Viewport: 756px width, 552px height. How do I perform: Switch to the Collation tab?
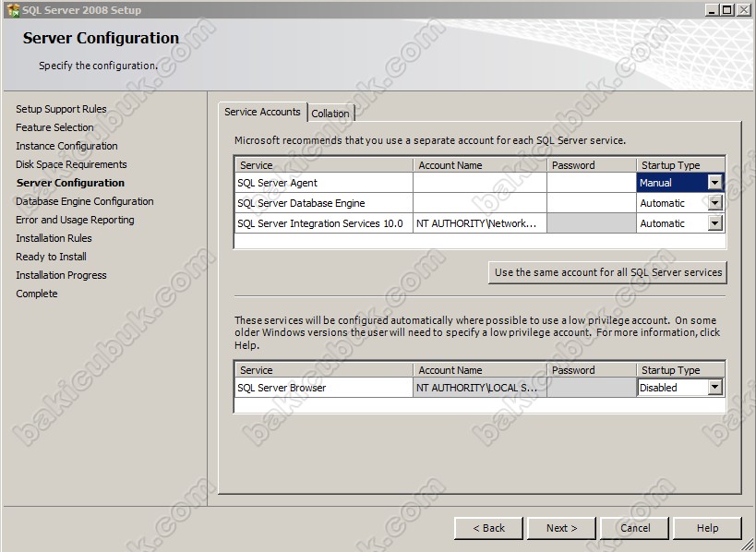point(330,114)
